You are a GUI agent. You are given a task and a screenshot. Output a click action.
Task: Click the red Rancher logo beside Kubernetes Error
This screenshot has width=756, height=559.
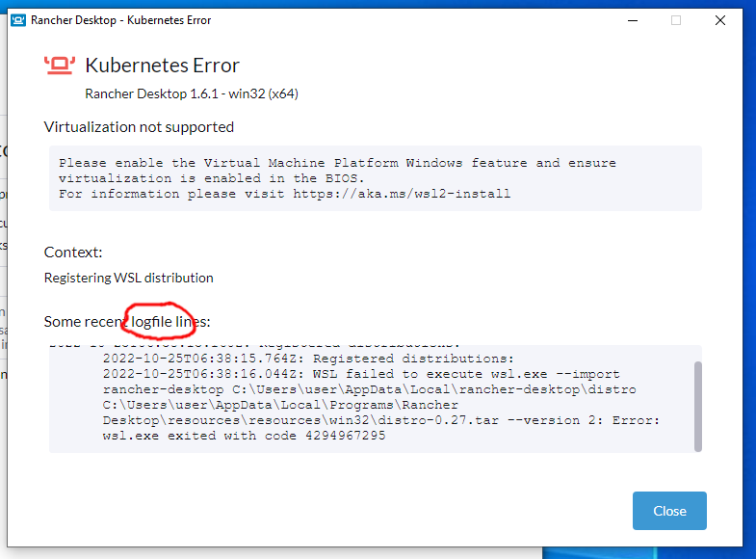(x=60, y=66)
